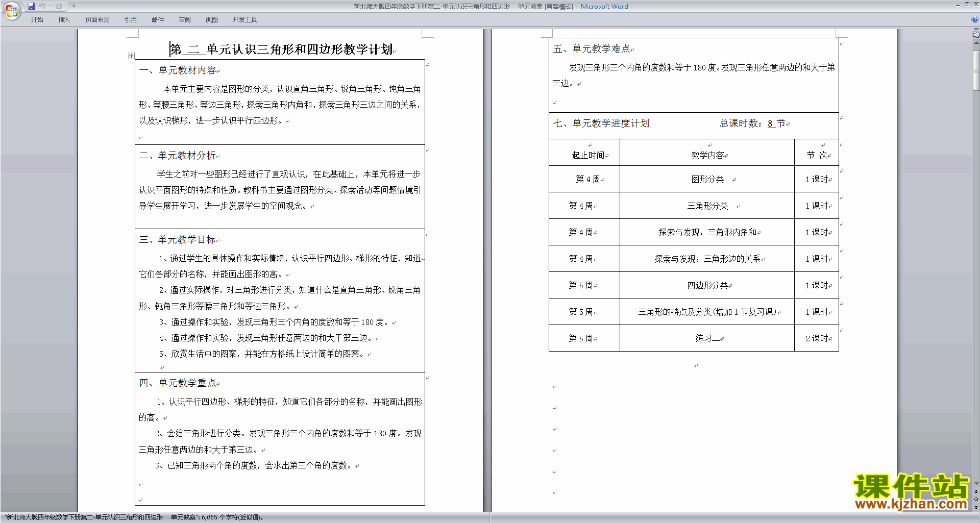Switch to the 引用 tab
980x523 pixels.
click(x=131, y=20)
